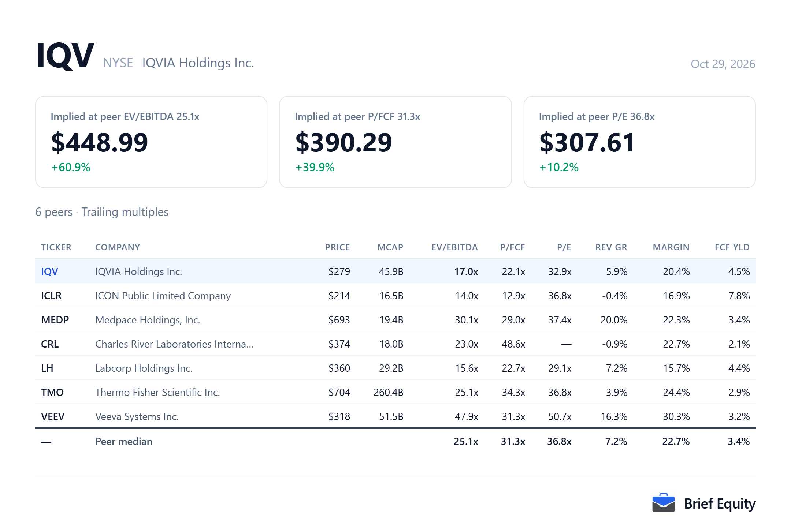Click the TMO ticker cell

[52, 392]
